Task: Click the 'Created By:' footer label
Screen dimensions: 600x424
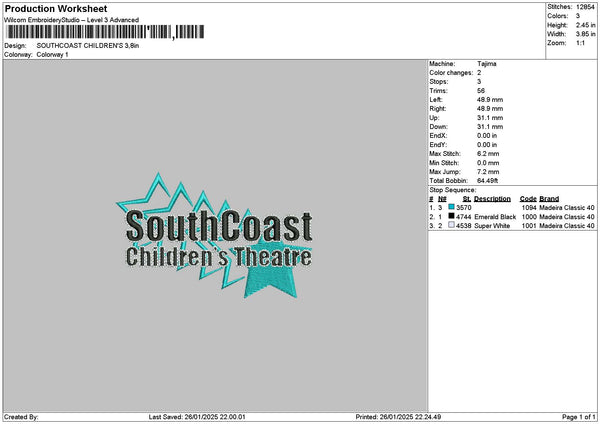Action: 21,417
